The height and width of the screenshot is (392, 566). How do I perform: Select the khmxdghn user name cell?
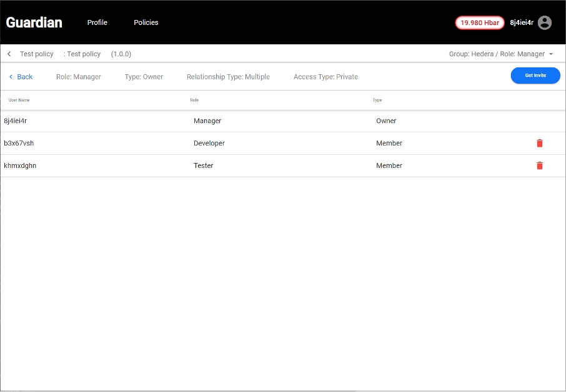20,166
